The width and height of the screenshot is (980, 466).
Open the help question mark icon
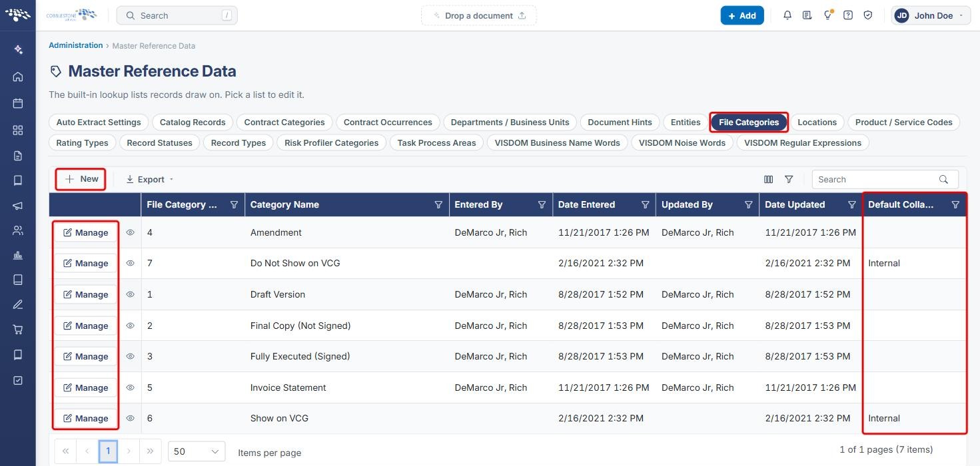pyautogui.click(x=848, y=15)
